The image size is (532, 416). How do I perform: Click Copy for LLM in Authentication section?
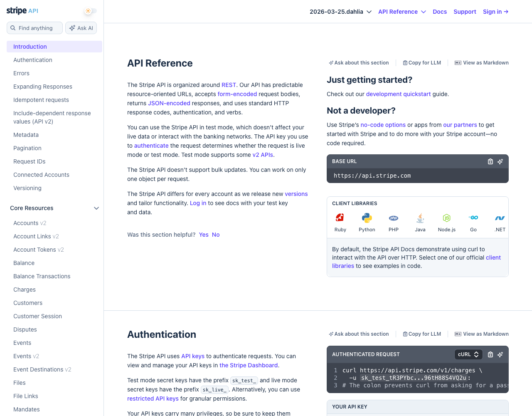coord(422,334)
